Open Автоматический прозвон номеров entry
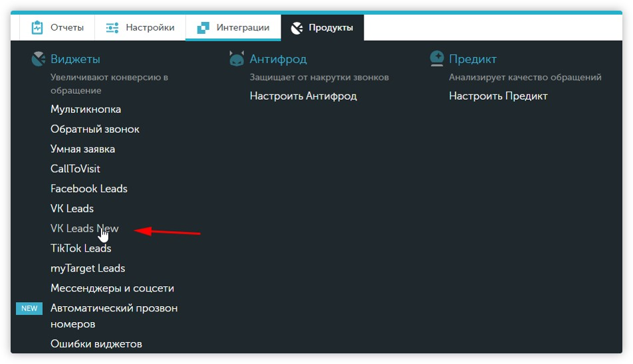This screenshot has width=633, height=364. 114,316
